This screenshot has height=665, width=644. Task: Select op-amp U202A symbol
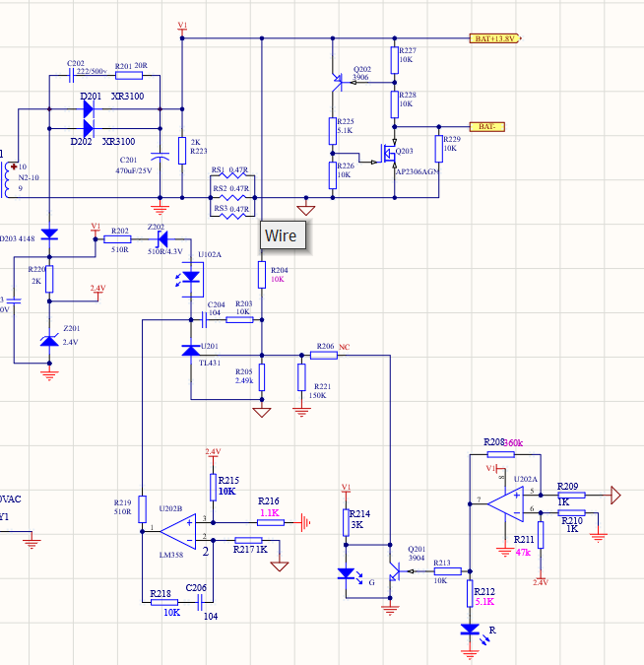505,503
